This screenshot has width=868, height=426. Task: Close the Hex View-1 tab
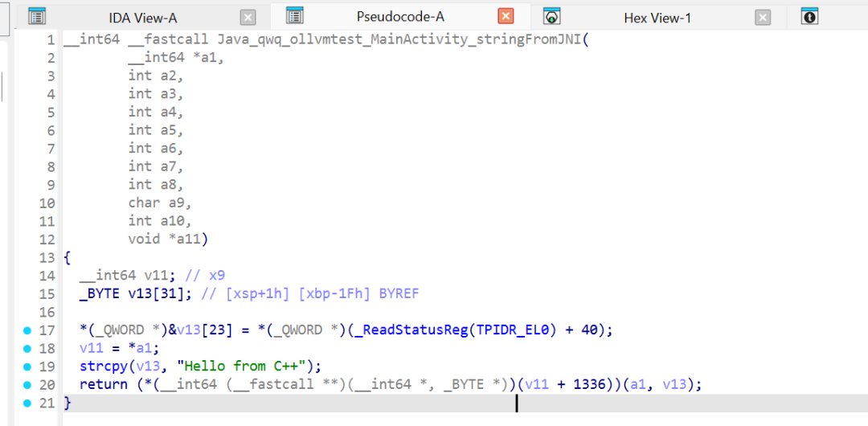point(763,18)
